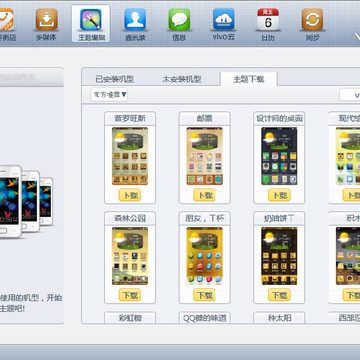
Task: Click the phone models image in left panel
Action: point(26,202)
